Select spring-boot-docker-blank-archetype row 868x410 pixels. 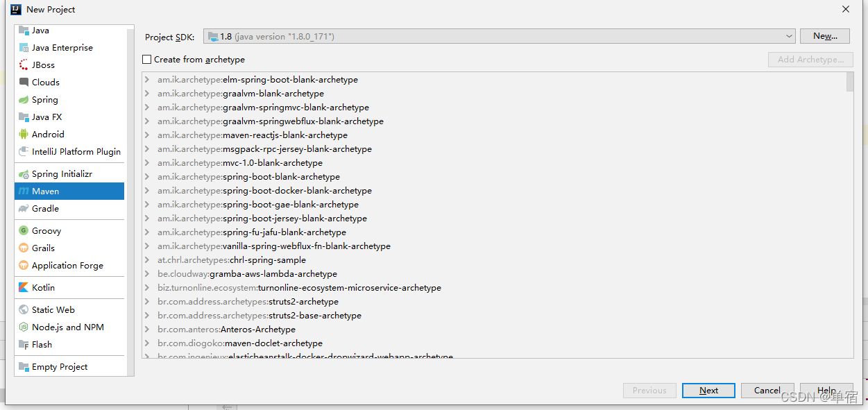pyautogui.click(x=494, y=191)
